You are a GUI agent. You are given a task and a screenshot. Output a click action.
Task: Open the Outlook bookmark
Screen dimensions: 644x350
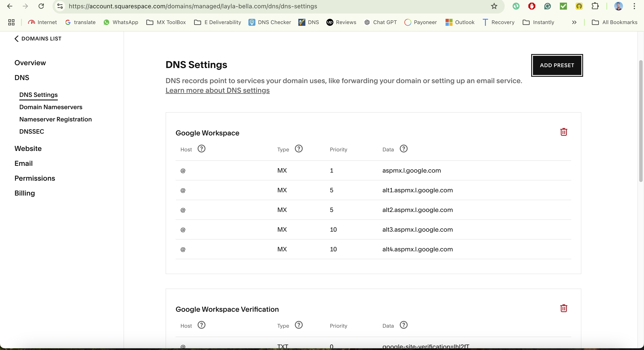click(460, 22)
